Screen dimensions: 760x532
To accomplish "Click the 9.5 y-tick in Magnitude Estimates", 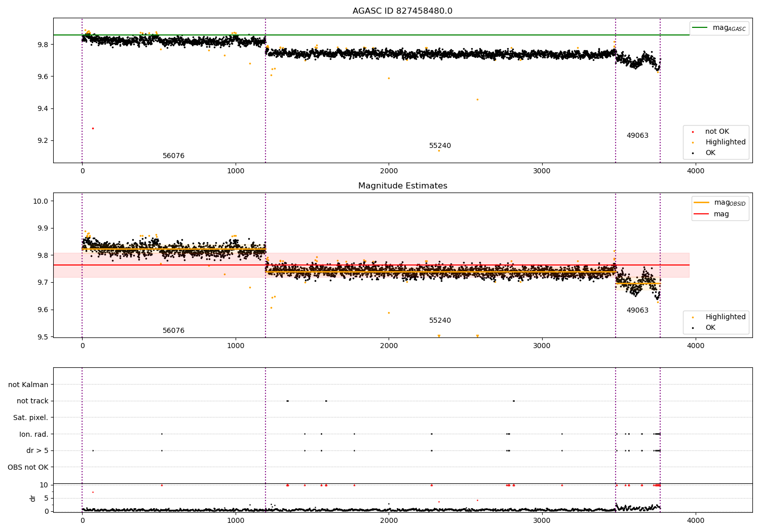I will coord(43,337).
